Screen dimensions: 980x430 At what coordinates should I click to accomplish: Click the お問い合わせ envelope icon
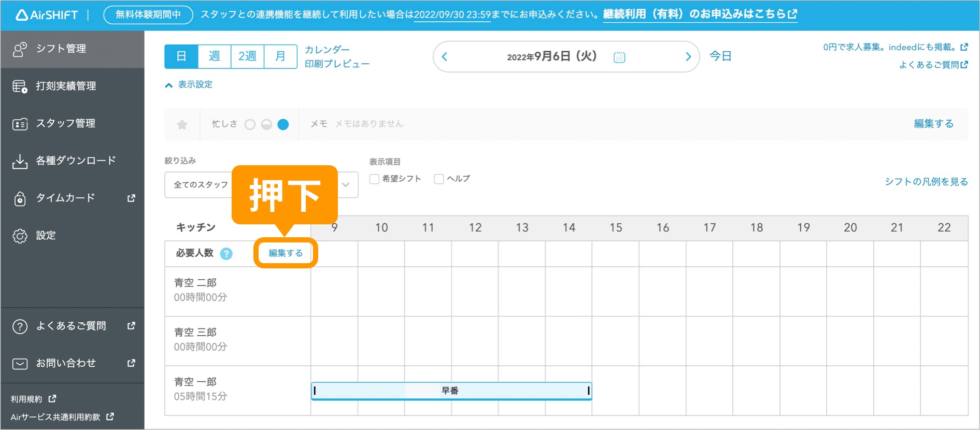point(20,364)
